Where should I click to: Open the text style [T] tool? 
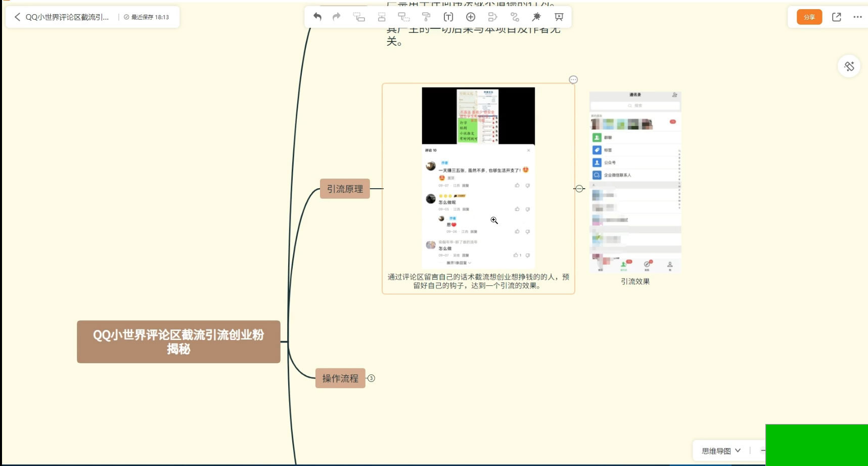point(448,17)
